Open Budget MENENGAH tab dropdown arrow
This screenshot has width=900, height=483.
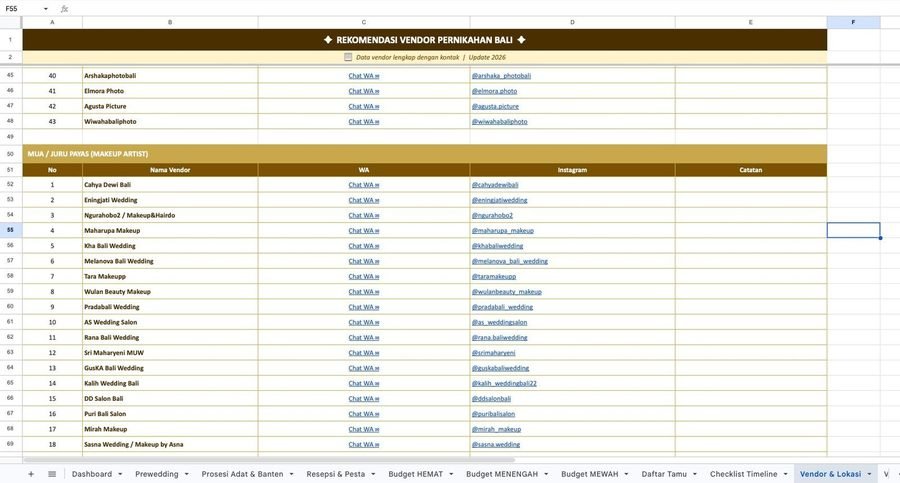[546, 474]
